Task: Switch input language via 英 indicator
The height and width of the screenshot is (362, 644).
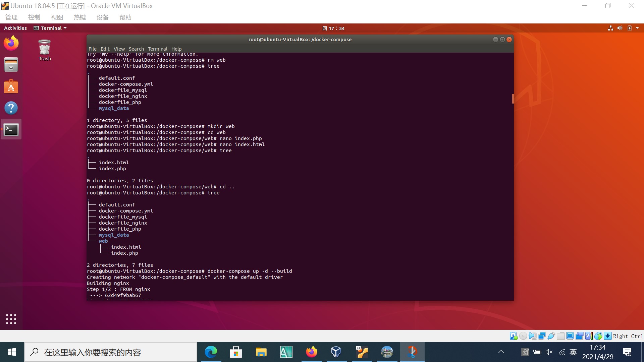Action: [573, 352]
